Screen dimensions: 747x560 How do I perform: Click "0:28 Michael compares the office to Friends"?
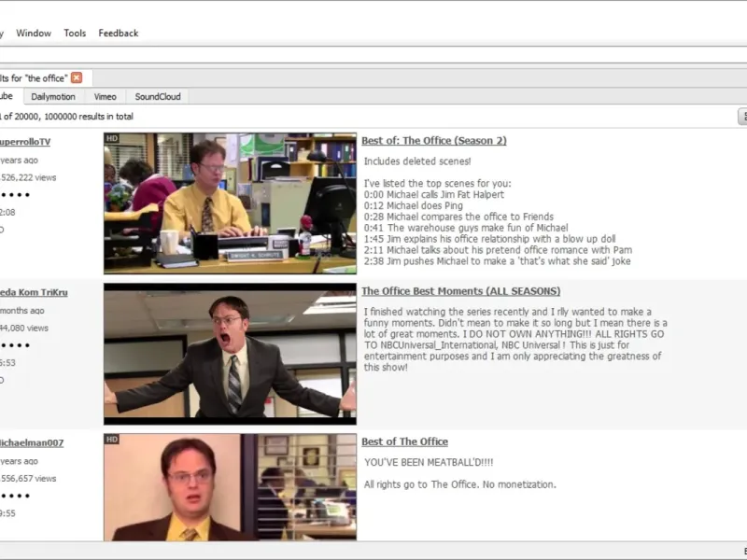point(458,217)
